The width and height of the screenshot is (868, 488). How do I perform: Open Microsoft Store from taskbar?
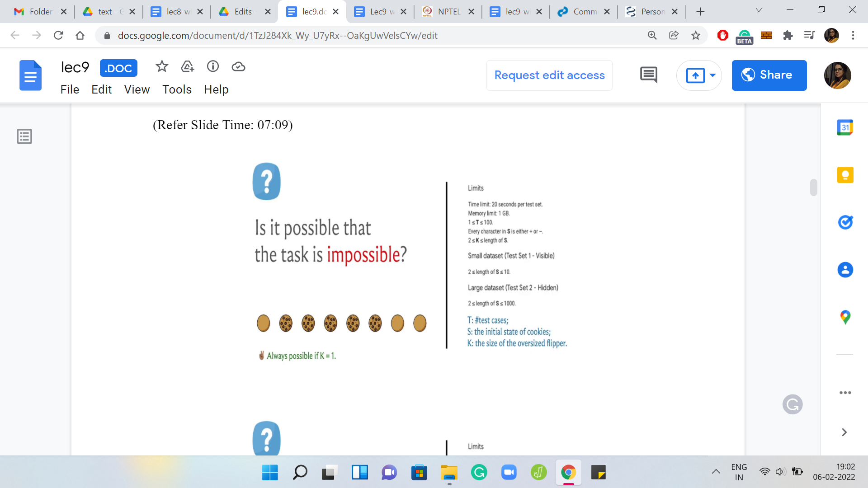click(419, 473)
